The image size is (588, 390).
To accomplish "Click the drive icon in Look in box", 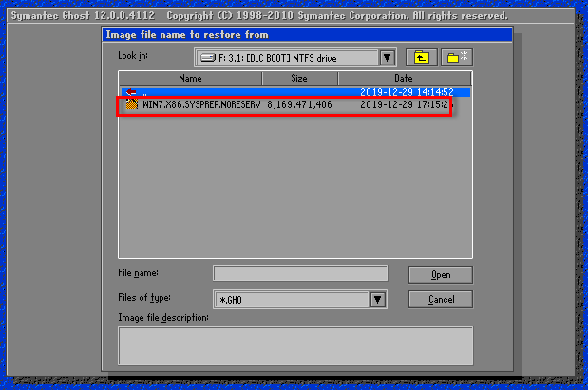I will [x=208, y=58].
